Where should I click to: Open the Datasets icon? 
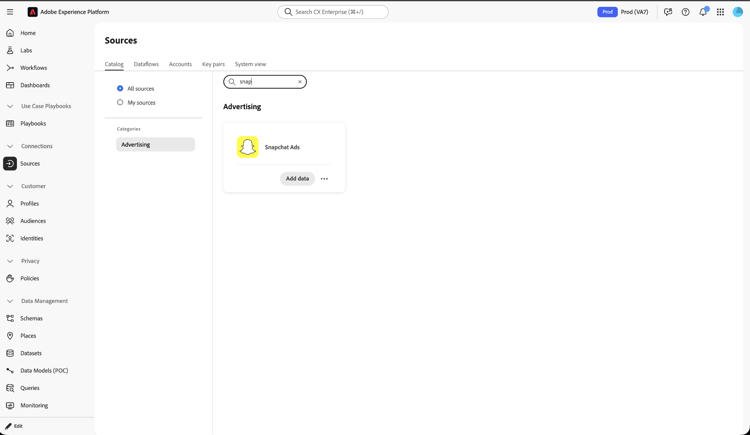click(10, 353)
